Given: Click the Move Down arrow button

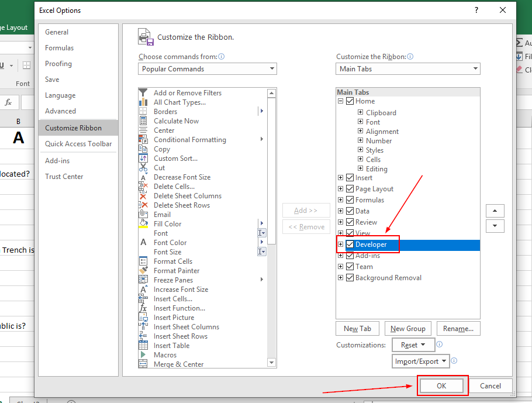Looking at the screenshot, I should pos(495,226).
